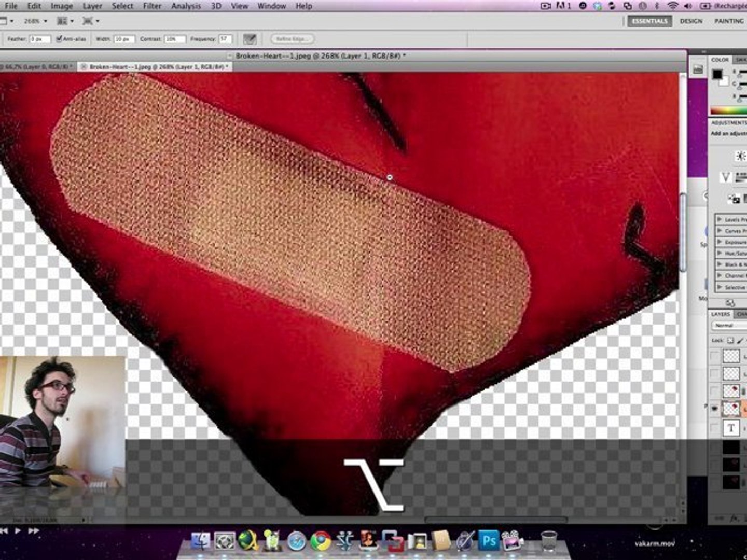Click the Vibrance adjustment icon
The height and width of the screenshot is (560, 747).
point(726,178)
